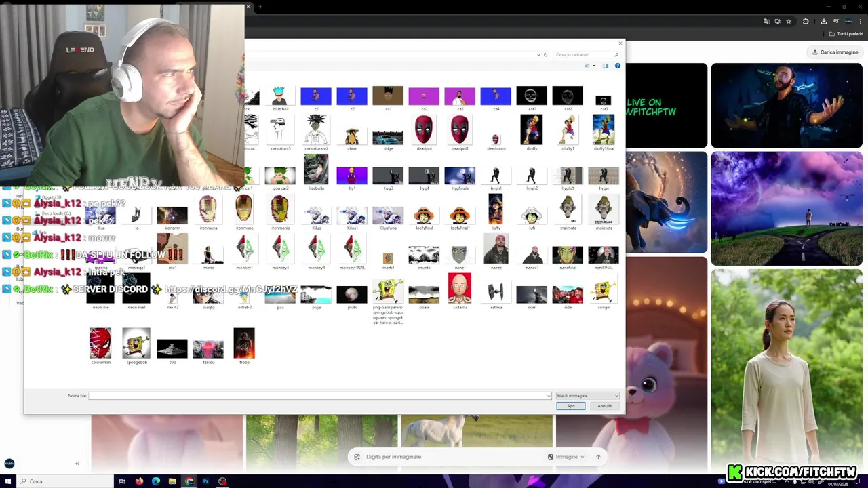Image resolution: width=868 pixels, height=488 pixels.
Task: Select the 'saitama' image file
Action: point(460,291)
